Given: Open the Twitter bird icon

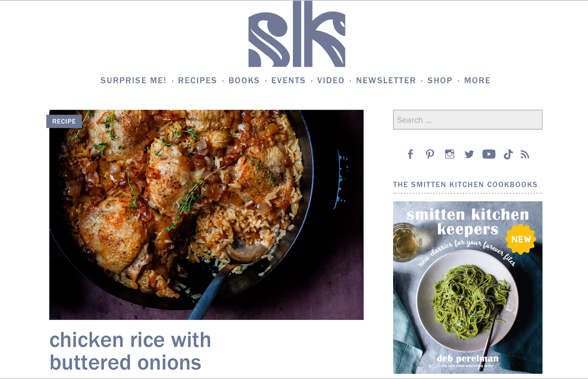Looking at the screenshot, I should click(469, 154).
